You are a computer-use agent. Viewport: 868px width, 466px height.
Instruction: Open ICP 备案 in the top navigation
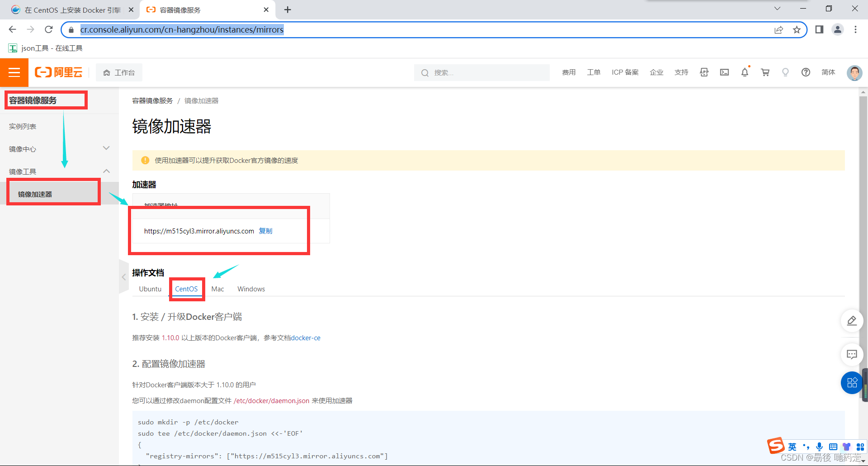click(625, 72)
